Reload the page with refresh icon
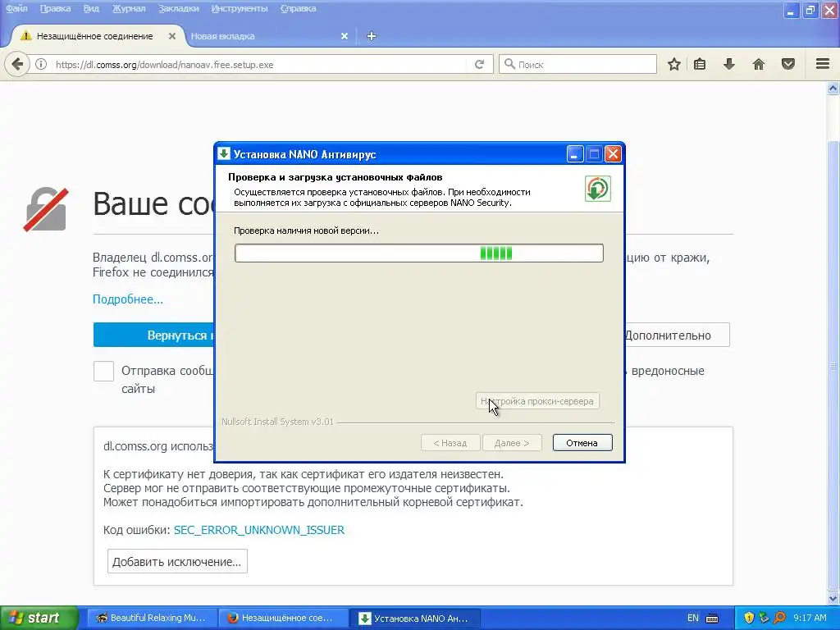Image resolution: width=840 pixels, height=630 pixels. click(479, 64)
